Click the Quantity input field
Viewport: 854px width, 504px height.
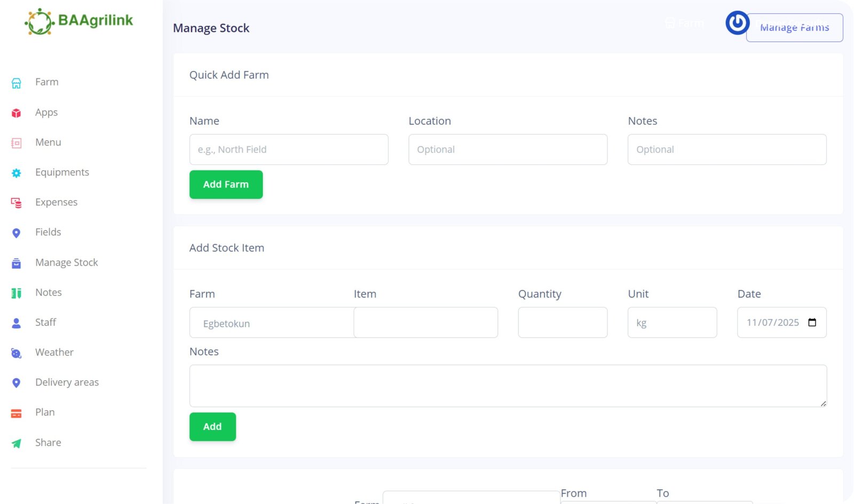coord(562,323)
